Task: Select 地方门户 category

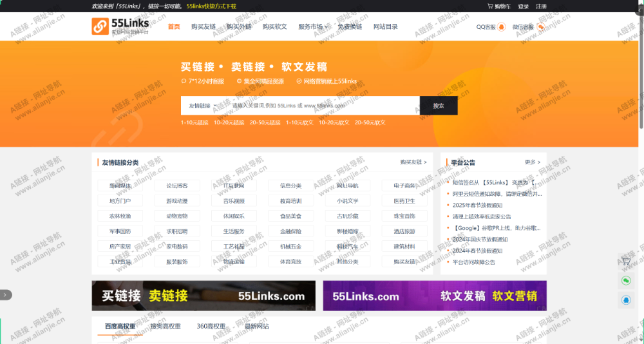Action: coord(120,201)
